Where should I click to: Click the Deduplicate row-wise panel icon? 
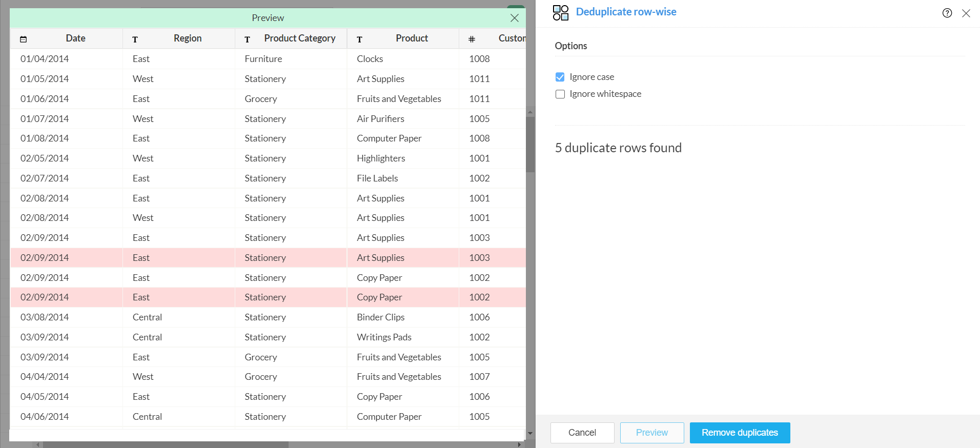561,13
